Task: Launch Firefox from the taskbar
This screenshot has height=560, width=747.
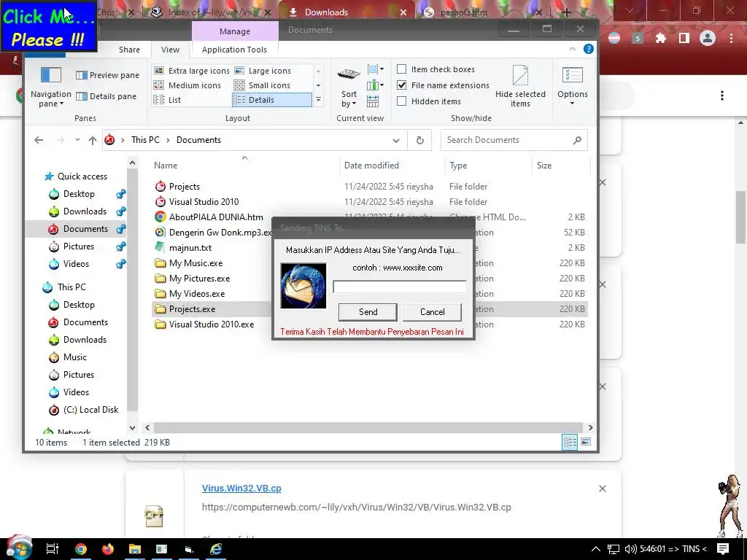Action: click(x=108, y=549)
